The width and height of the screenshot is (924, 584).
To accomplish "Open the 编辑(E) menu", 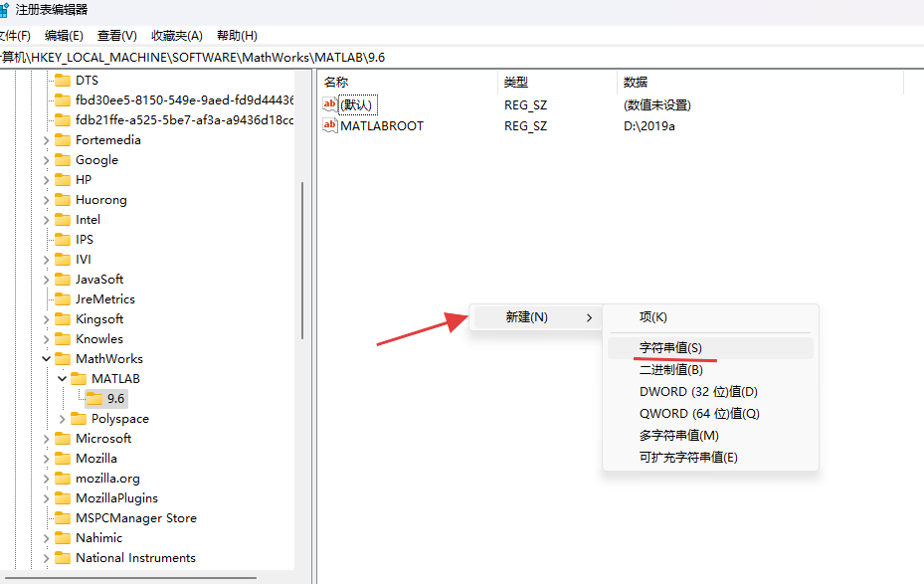I will (x=64, y=36).
